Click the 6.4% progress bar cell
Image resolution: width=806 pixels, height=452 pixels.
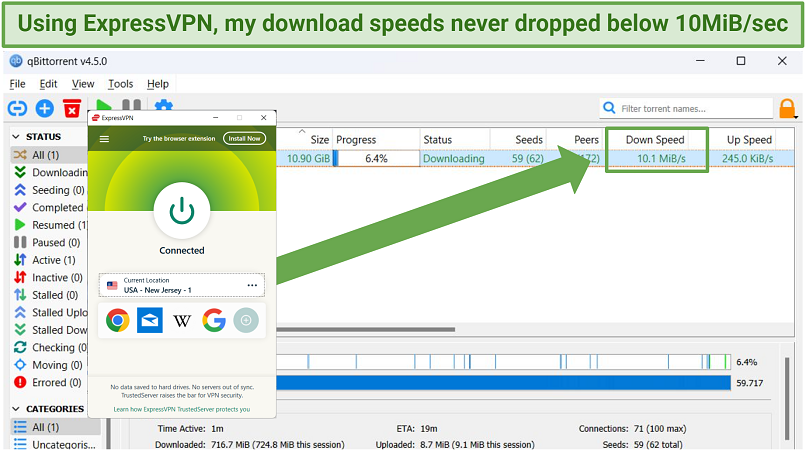pyautogui.click(x=376, y=158)
